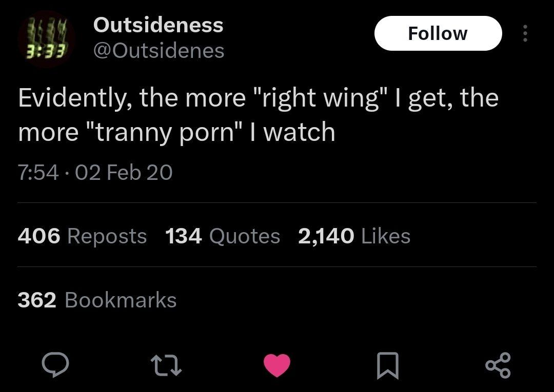Click the Likes label beside 2,140
Viewport: 554px width, 392px height.
coord(386,236)
